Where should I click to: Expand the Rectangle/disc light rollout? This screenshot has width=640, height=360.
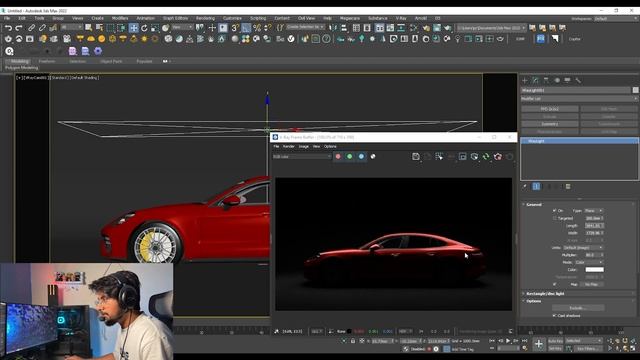tap(545, 293)
